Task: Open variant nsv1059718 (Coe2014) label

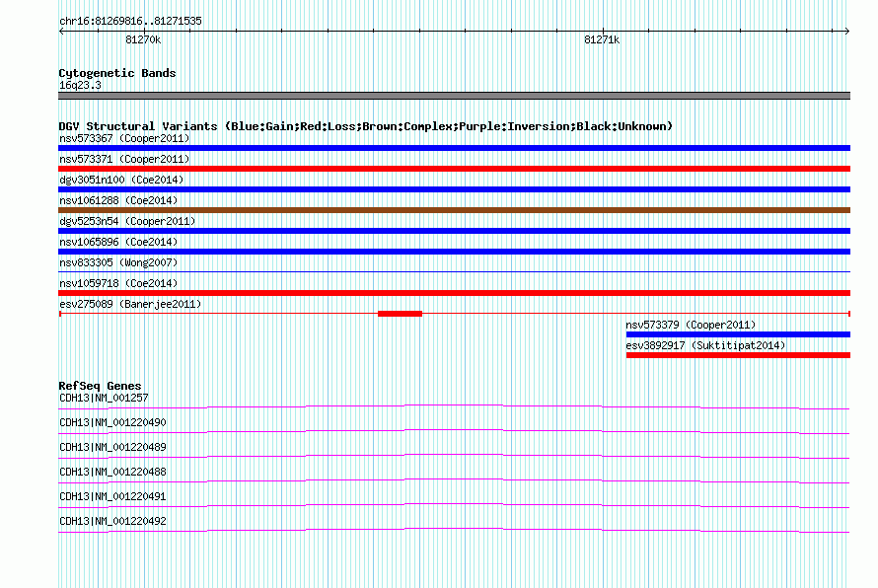Action: (x=118, y=283)
